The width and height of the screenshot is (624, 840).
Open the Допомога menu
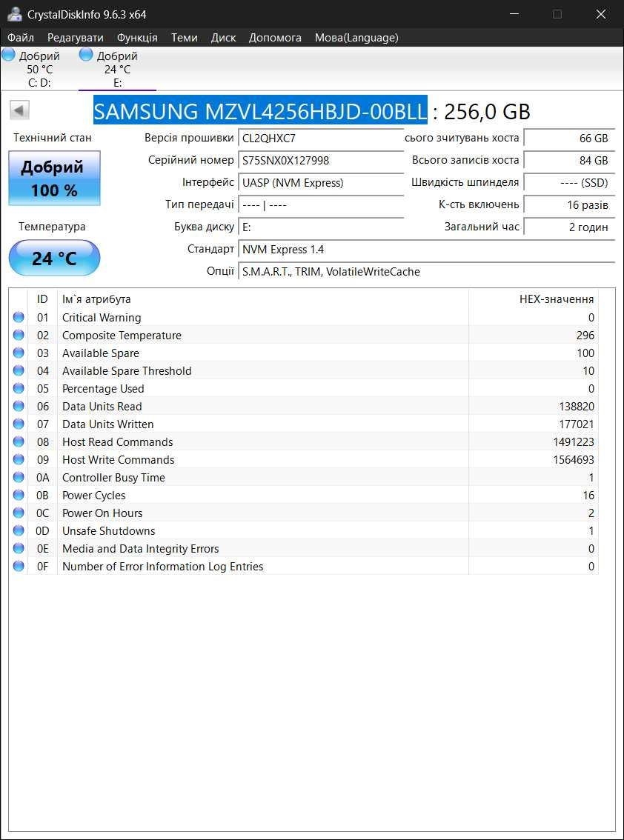(x=275, y=38)
